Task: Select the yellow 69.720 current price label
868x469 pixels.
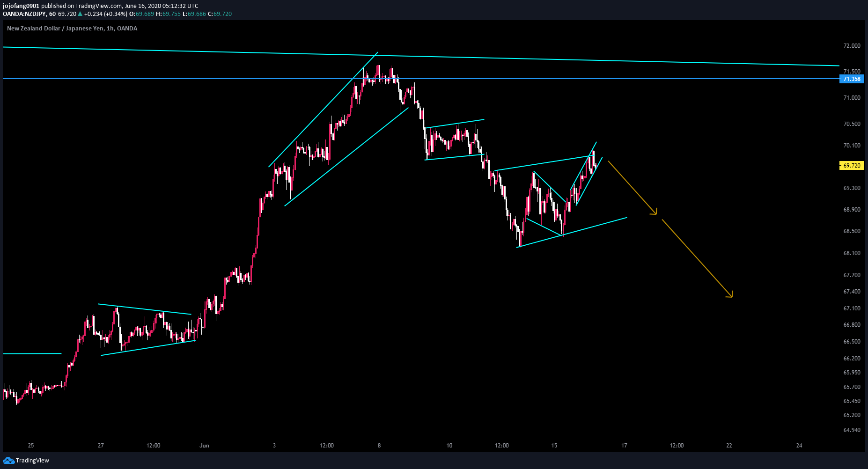Action: (x=852, y=165)
